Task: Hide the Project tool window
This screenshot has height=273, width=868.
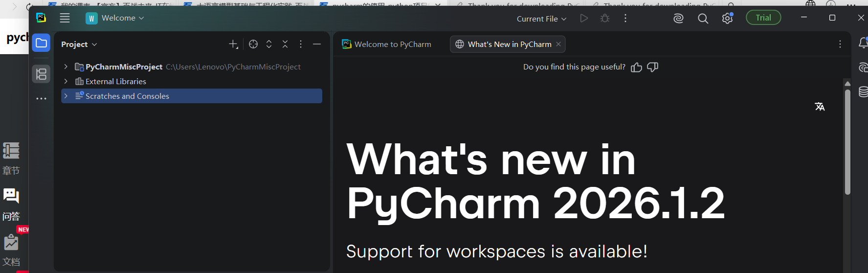Action: point(317,44)
